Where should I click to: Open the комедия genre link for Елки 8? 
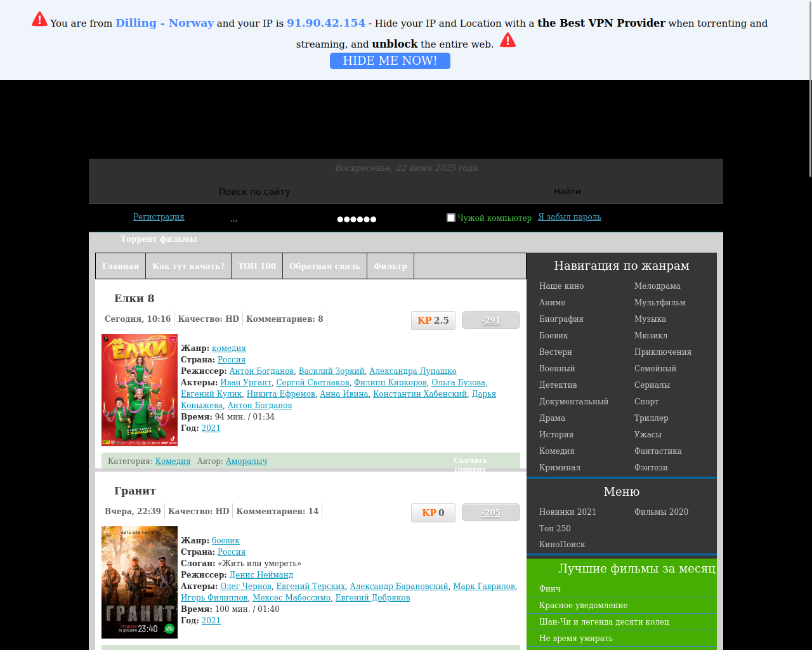point(229,348)
